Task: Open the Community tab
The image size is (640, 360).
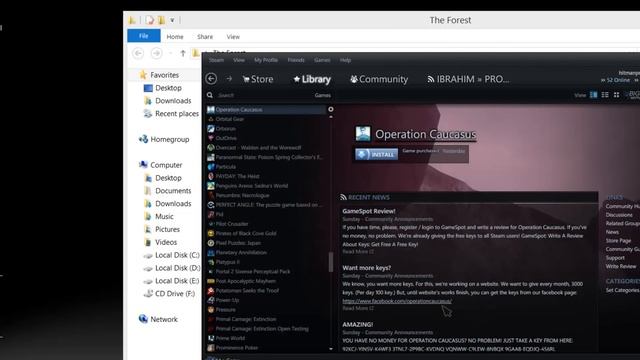Action: pos(379,79)
